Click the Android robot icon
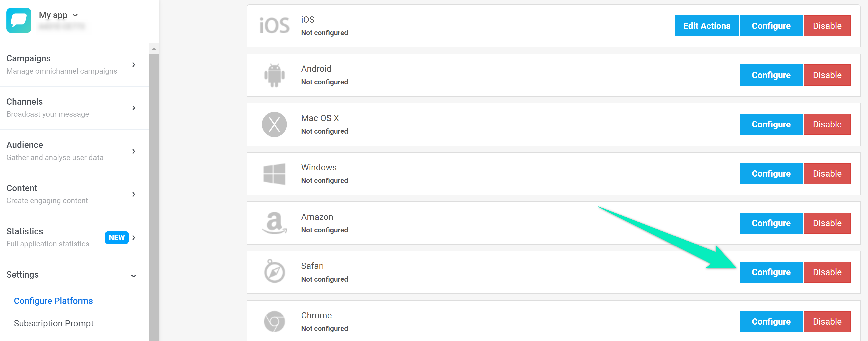The height and width of the screenshot is (341, 868). (274, 75)
